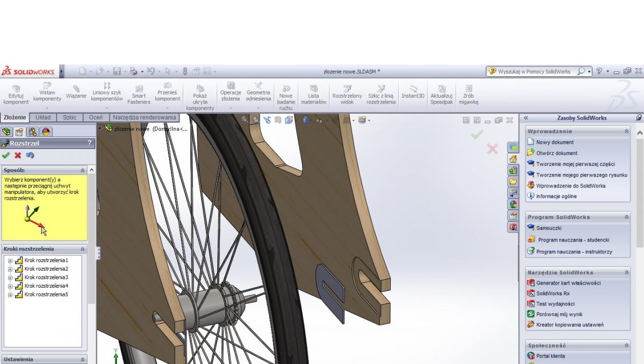The image size is (644, 364).
Task: Click Nowe badanie ruchu icon
Action: [286, 96]
